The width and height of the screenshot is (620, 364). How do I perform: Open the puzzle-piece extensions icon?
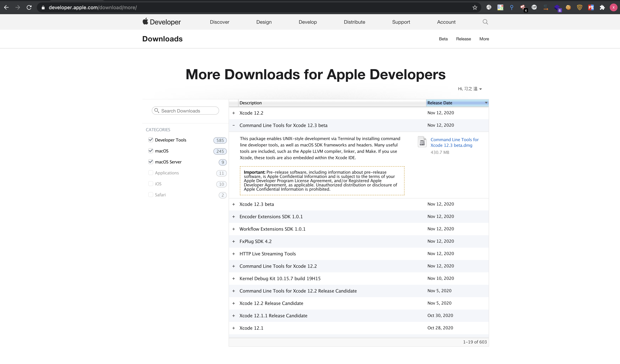point(602,7)
